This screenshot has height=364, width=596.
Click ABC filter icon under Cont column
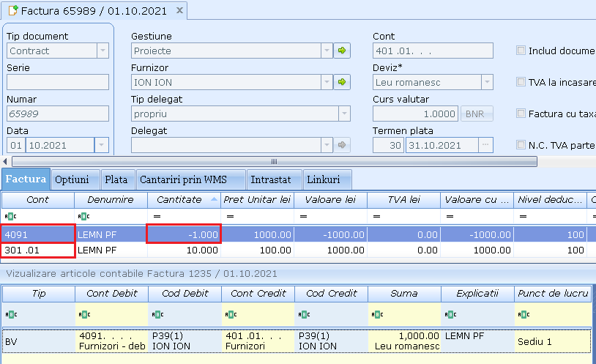[x=11, y=216]
